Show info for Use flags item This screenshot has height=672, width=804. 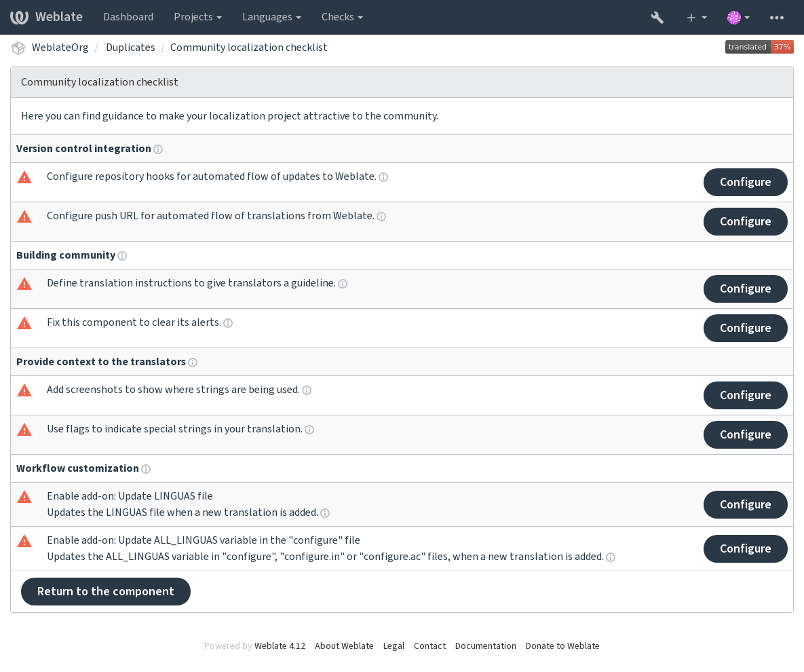(309, 430)
